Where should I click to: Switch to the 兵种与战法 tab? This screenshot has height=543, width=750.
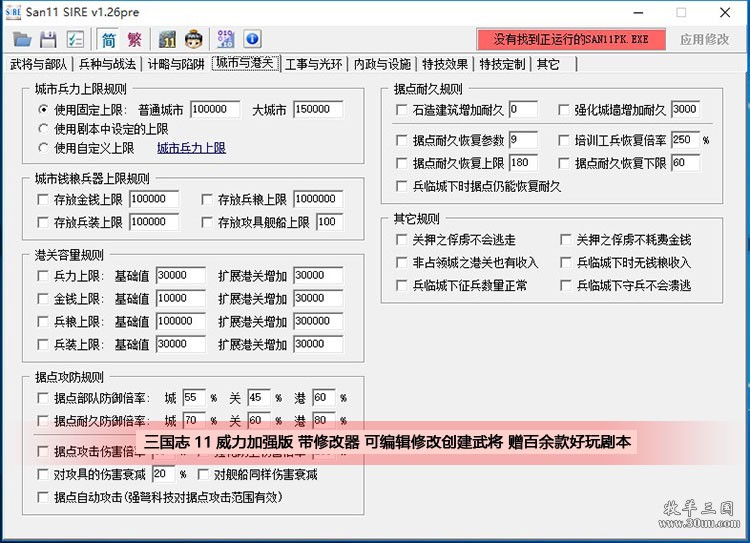(x=107, y=64)
